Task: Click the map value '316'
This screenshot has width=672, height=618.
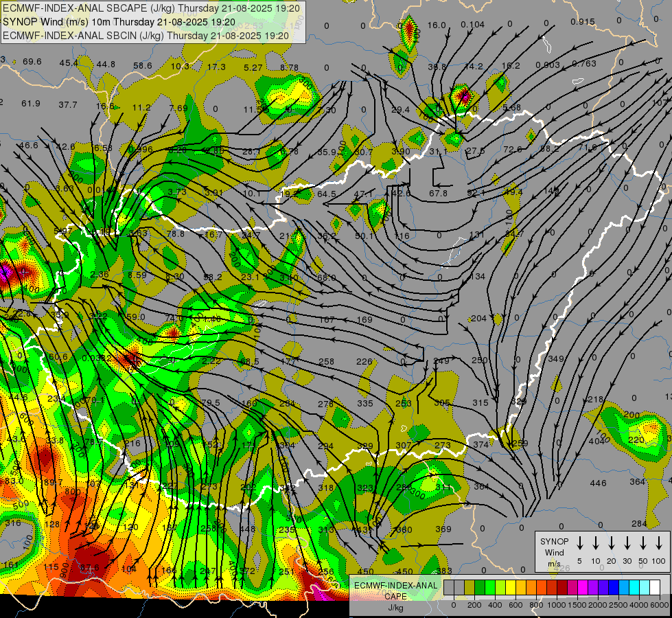Action: click(13, 523)
